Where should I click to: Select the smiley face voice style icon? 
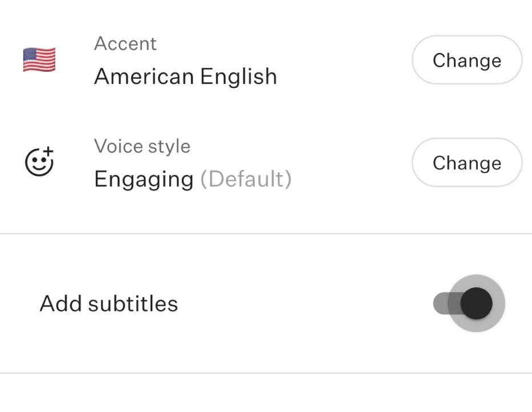click(x=39, y=161)
